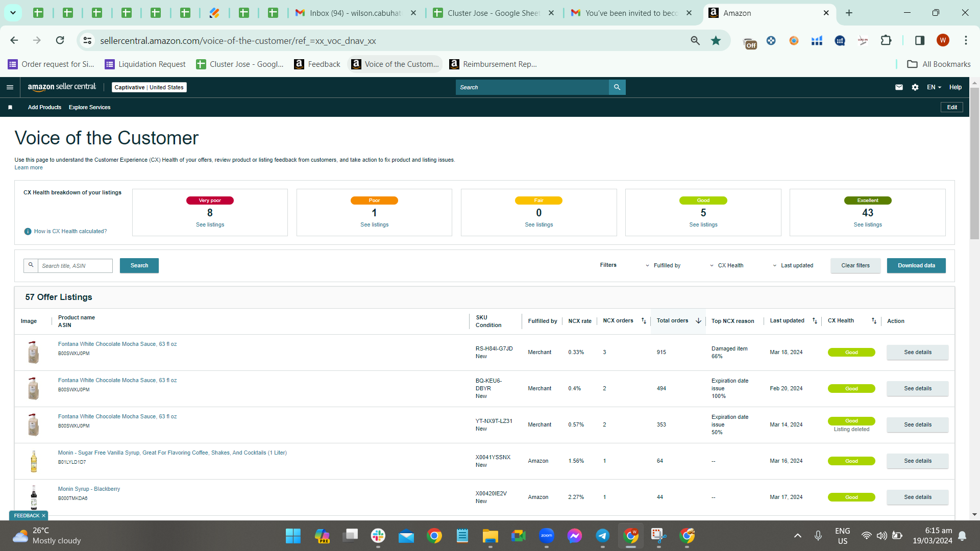Open Monin Sugar Free Vanilla Syrup product link

coord(173,453)
